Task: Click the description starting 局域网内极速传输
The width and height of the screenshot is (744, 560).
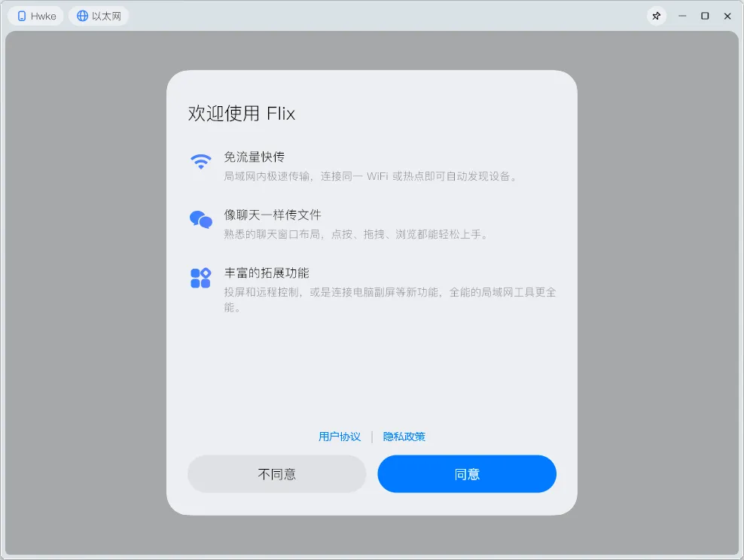Action: coord(370,176)
